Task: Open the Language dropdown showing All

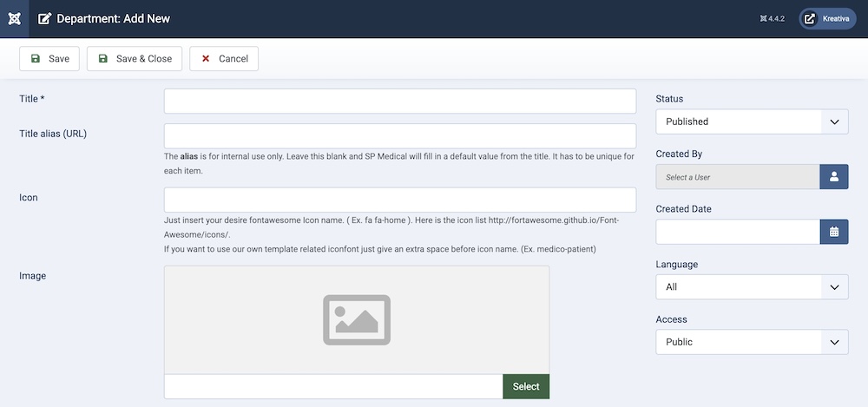Action: (x=752, y=287)
